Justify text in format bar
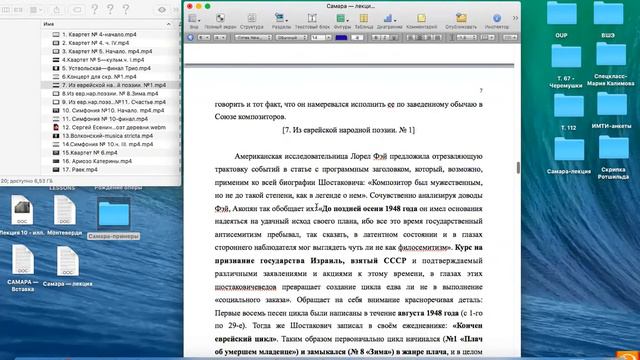Viewport: 640px width, 360px height. [x=438, y=38]
